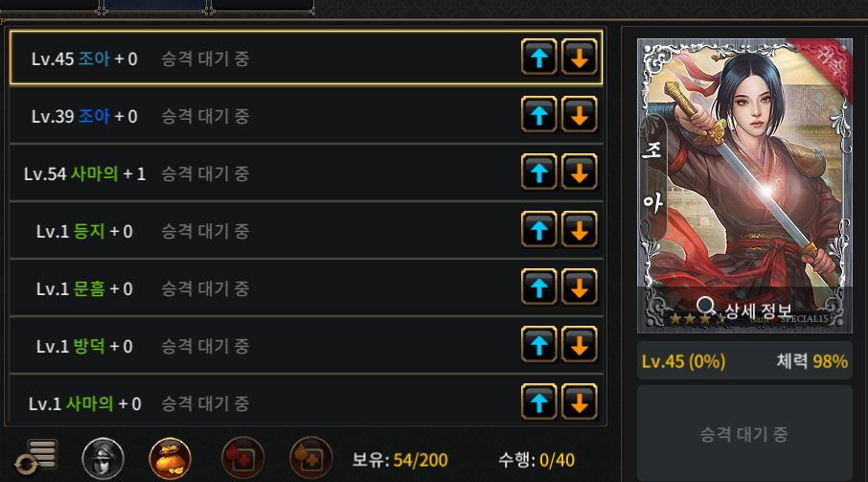Move Lv.39 조아 down with orange arrow
The width and height of the screenshot is (868, 482).
tap(579, 115)
